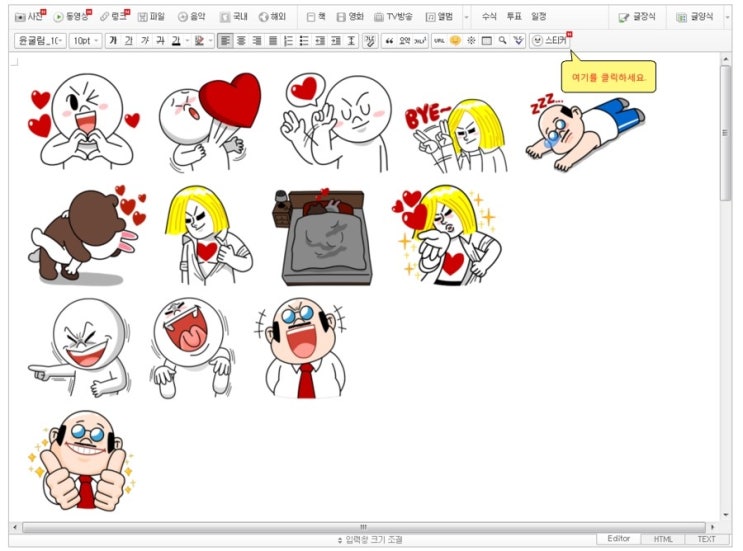Toggle bold text formatting
The width and height of the screenshot is (743, 551).
coord(113,41)
